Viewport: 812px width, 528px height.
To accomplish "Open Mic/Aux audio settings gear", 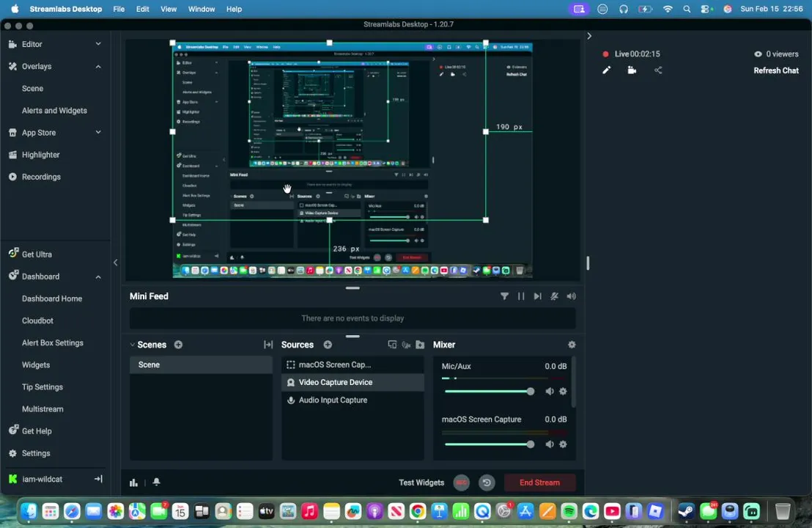I will (x=563, y=391).
